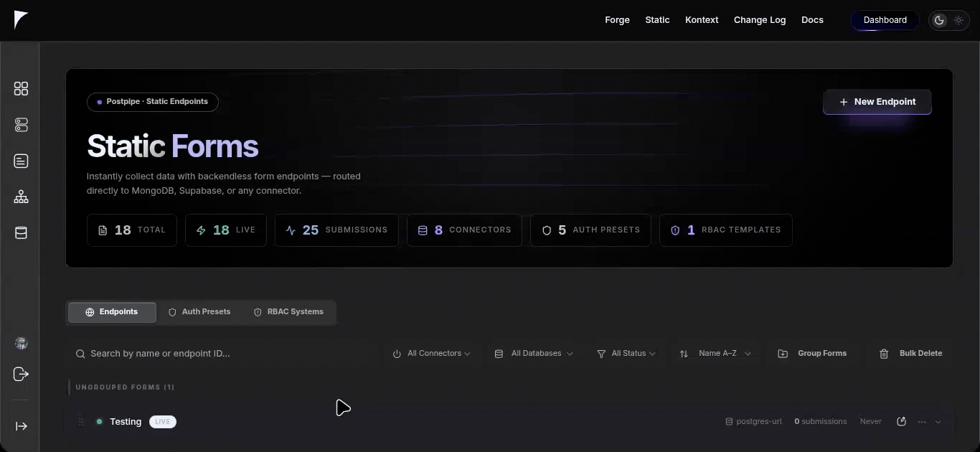Click the 18 Total stat card
The image size is (980, 452).
[x=132, y=230]
